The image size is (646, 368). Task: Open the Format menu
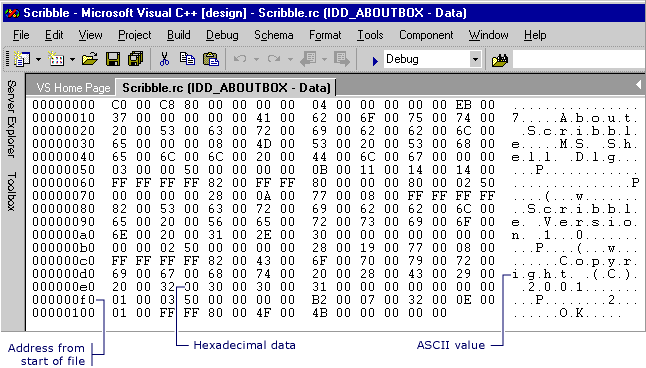[325, 35]
